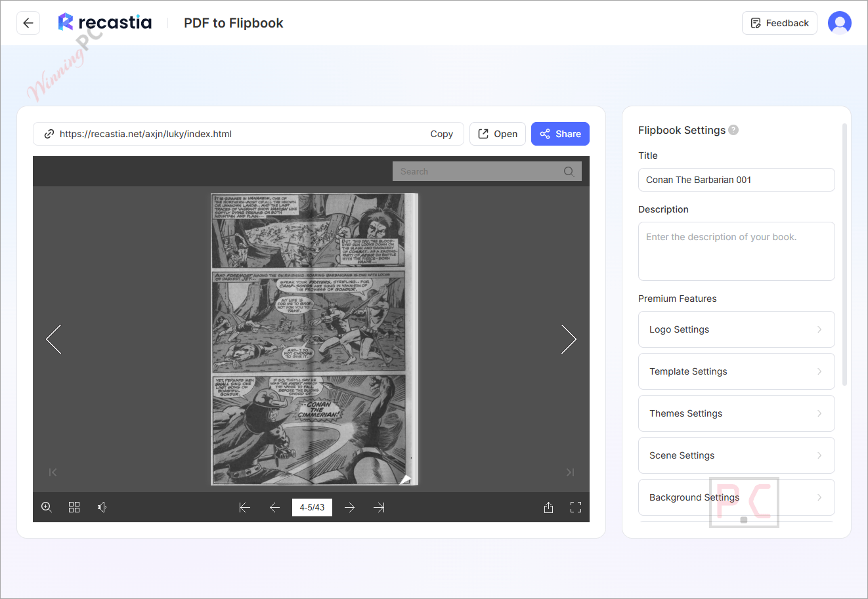
Task: Expand Logo Settings
Action: pos(737,329)
